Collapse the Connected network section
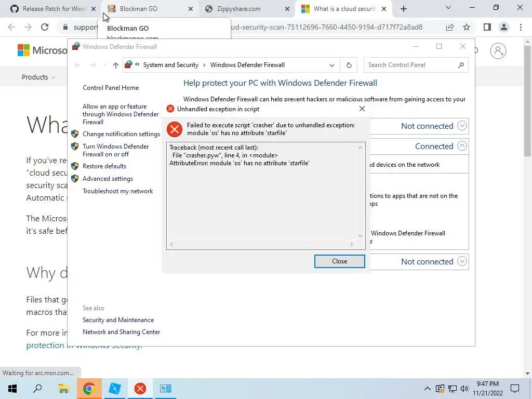This screenshot has height=399, width=532. tap(462, 146)
